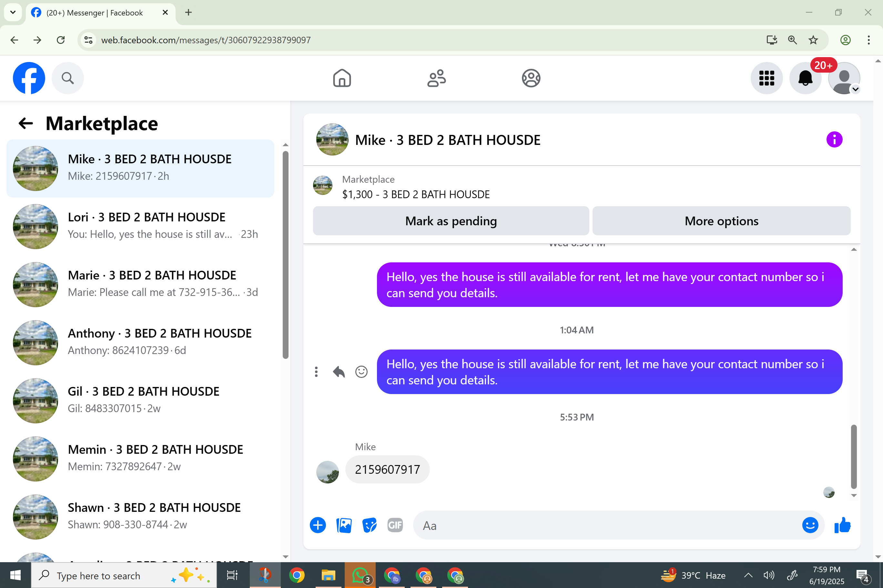This screenshot has height=588, width=883.
Task: Open the Windows Start menu
Action: click(x=15, y=575)
